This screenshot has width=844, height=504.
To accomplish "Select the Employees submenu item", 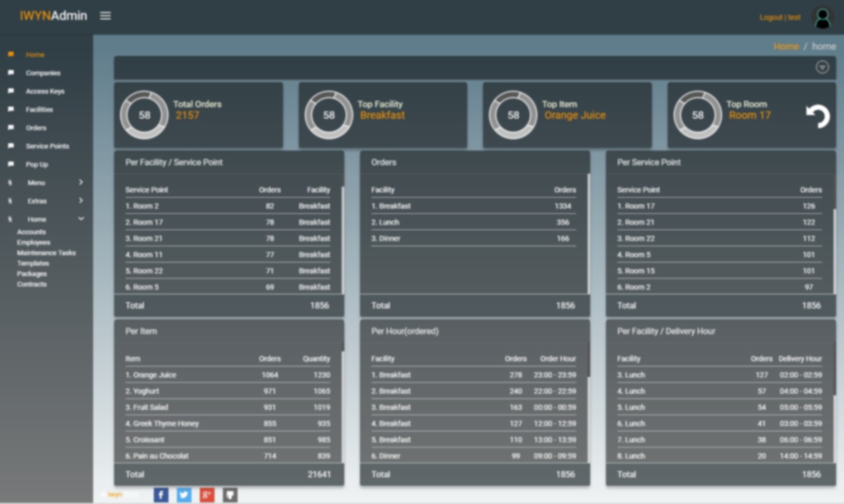I will (33, 243).
